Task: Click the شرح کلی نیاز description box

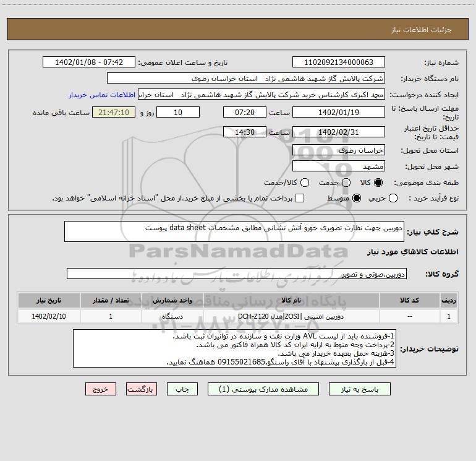Action: click(234, 231)
